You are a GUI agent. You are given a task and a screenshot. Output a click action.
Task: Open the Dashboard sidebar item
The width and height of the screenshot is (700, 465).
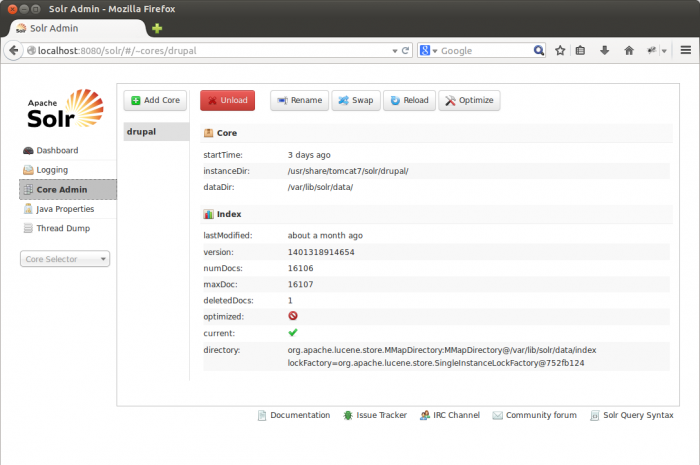point(57,150)
